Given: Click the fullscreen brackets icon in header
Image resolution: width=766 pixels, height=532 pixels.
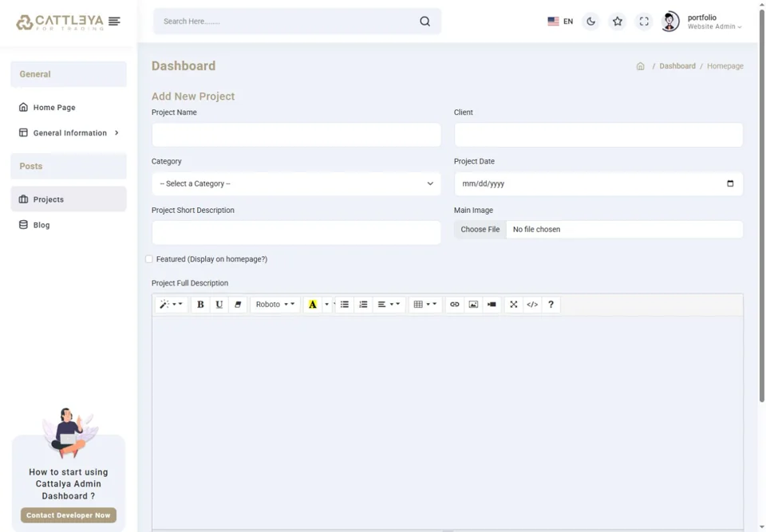Looking at the screenshot, I should [644, 21].
